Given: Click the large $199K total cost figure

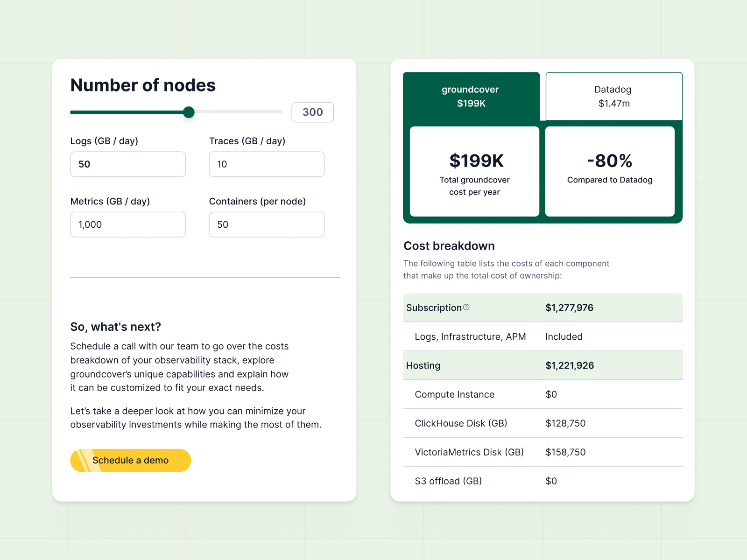Looking at the screenshot, I should [476, 161].
